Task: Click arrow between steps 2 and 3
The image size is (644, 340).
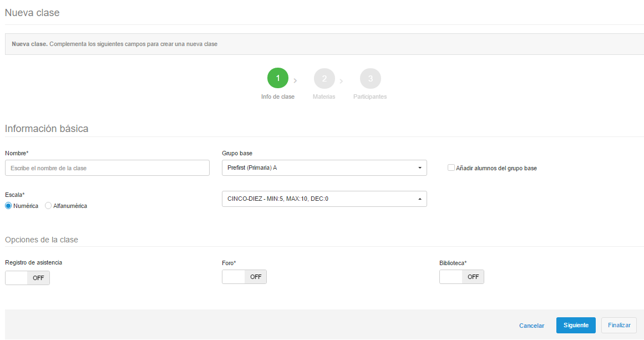Action: [341, 81]
